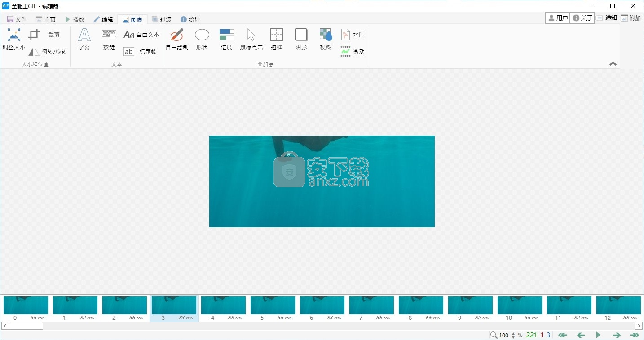Viewport: 644px width, 340px height.
Task: Click the 用户 user button
Action: [x=558, y=18]
